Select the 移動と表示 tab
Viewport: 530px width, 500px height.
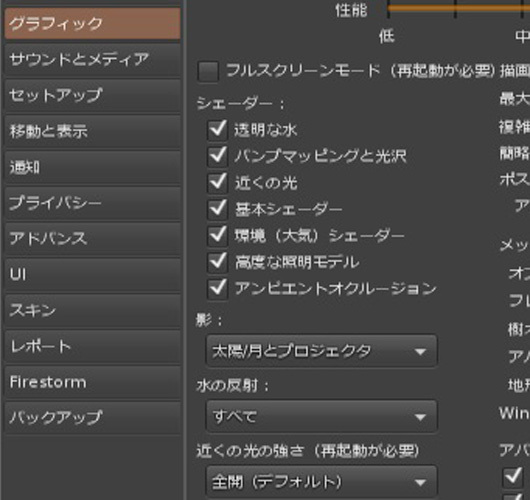click(x=92, y=131)
